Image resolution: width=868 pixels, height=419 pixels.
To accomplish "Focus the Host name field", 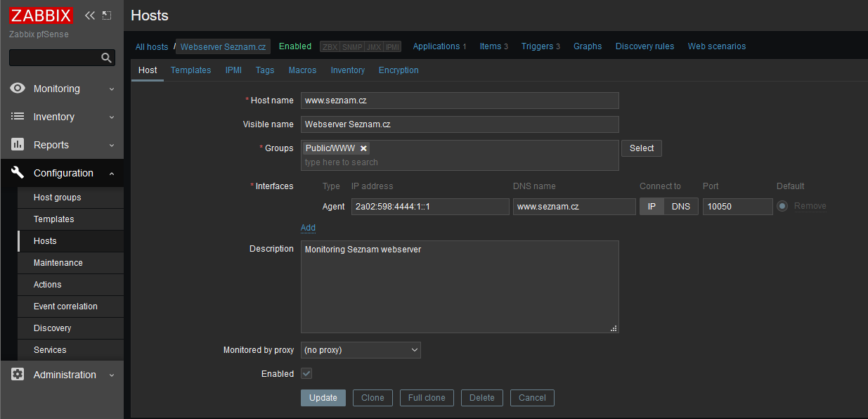I will 460,101.
